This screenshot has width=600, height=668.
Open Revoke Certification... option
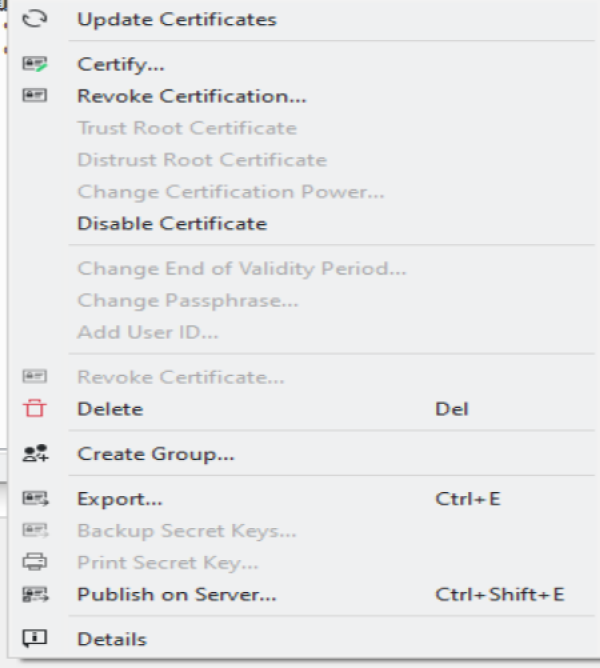tap(191, 96)
